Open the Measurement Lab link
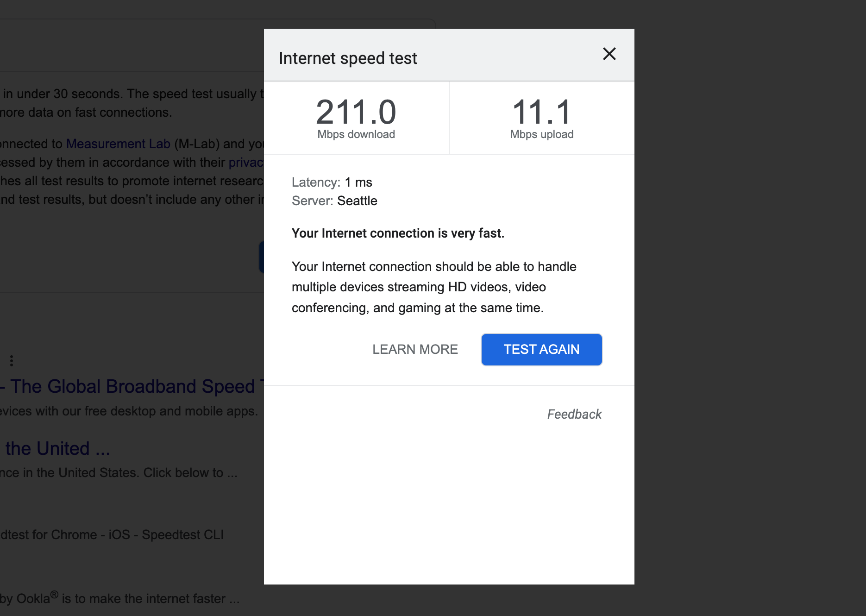The image size is (866, 616). [x=118, y=144]
